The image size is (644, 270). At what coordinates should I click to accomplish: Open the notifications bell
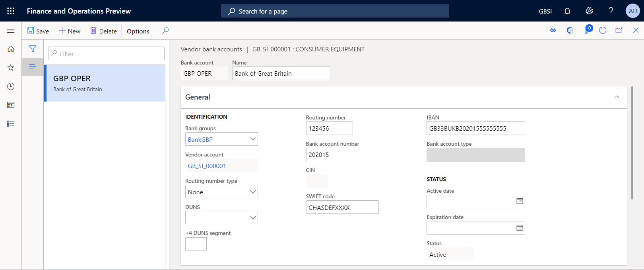pyautogui.click(x=567, y=11)
